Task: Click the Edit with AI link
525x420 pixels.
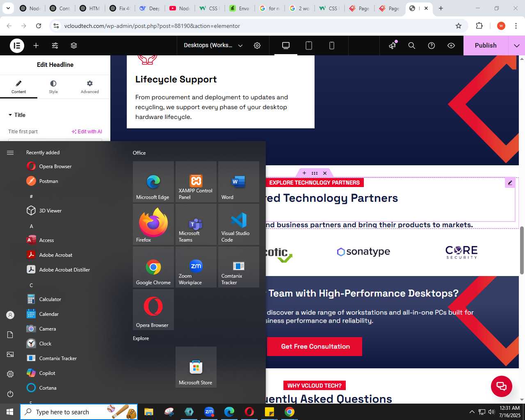Action: (87, 132)
